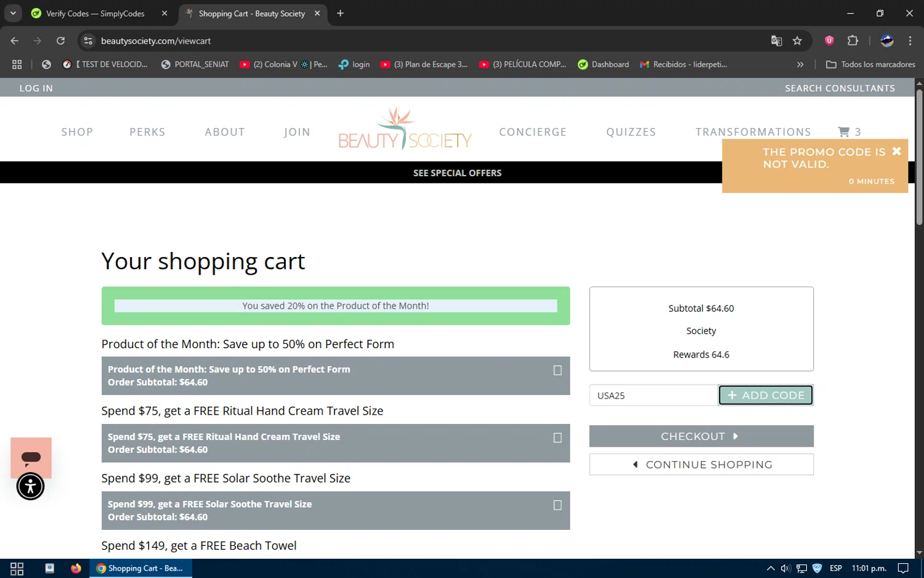Open the PERKS menu
Viewport: 924px width, 578px height.
147,132
